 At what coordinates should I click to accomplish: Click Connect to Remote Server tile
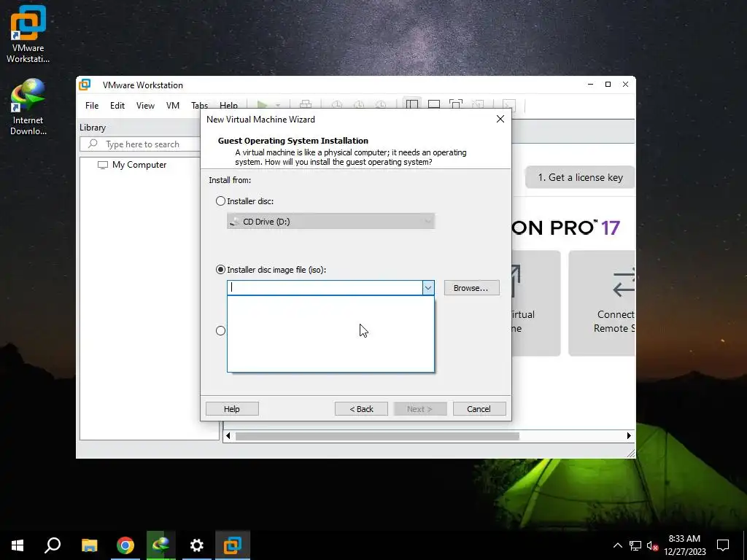[x=602, y=303]
